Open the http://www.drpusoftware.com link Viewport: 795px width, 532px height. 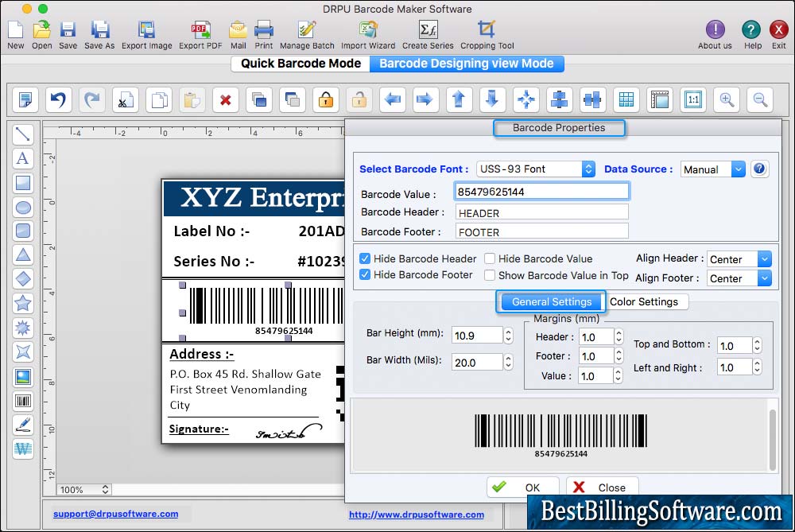[417, 515]
